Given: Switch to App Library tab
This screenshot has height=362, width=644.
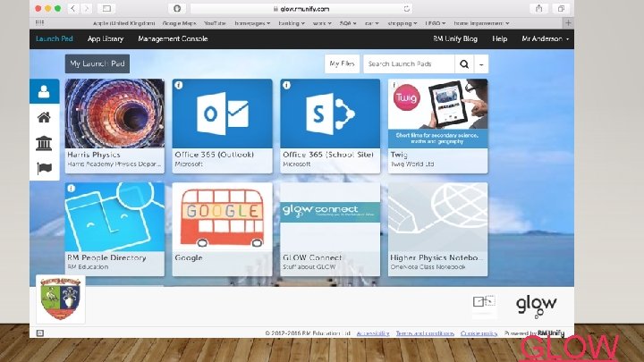Looking at the screenshot, I should [106, 38].
